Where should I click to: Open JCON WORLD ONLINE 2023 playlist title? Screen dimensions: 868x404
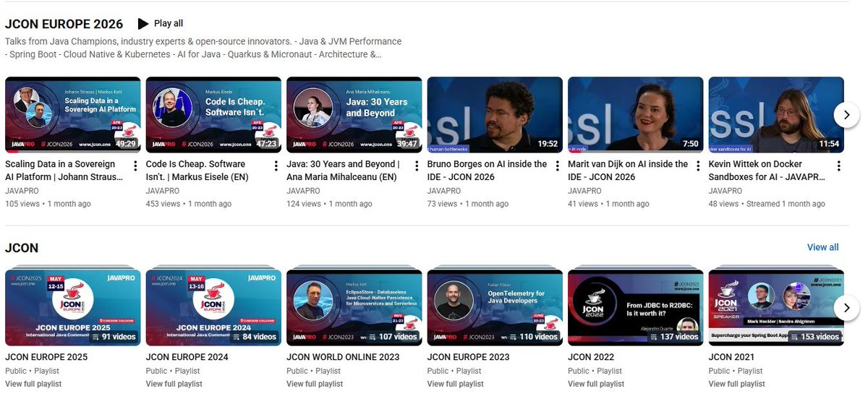pyautogui.click(x=343, y=357)
